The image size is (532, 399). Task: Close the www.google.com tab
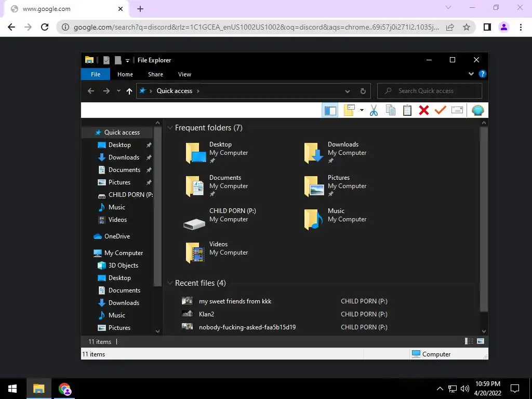[121, 9]
